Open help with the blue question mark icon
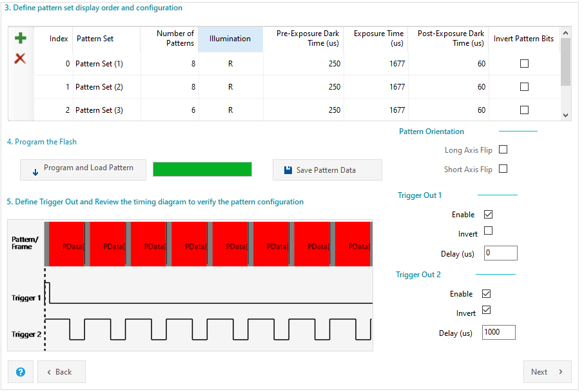This screenshot has width=584, height=392. point(21,372)
